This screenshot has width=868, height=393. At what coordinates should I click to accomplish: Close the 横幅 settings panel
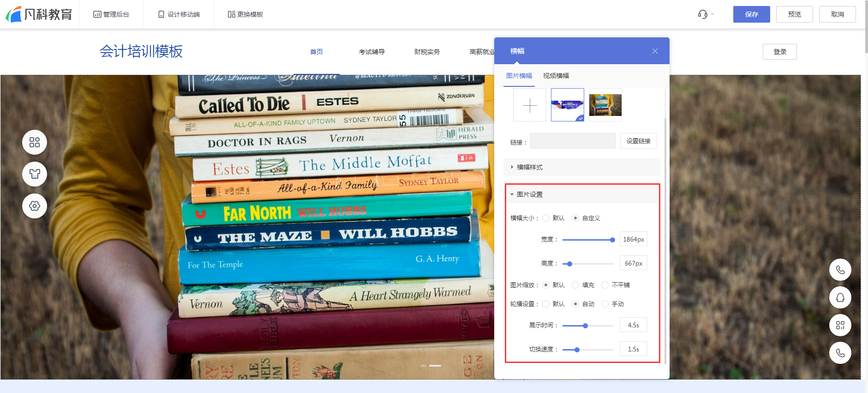coord(655,51)
